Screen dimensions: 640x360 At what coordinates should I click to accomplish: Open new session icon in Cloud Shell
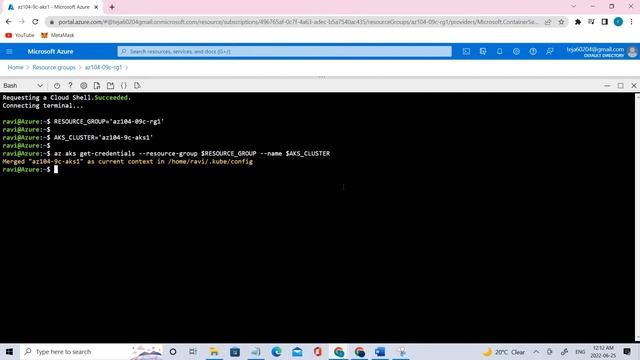click(110, 86)
